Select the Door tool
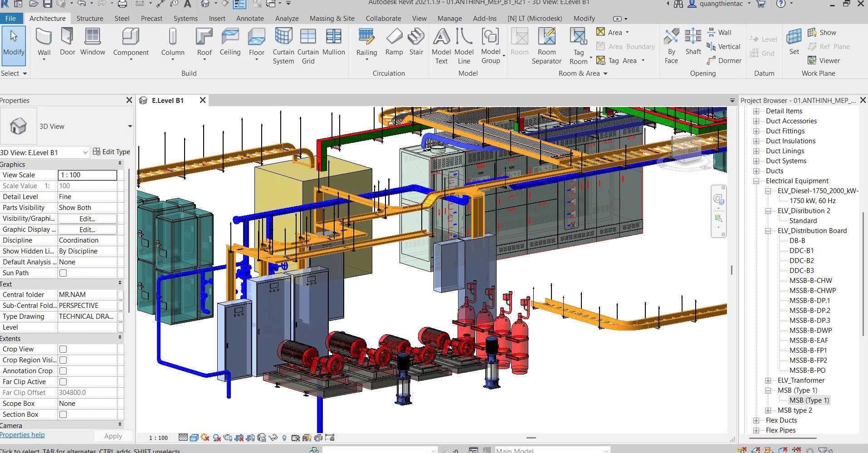This screenshot has width=868, height=453. point(67,42)
